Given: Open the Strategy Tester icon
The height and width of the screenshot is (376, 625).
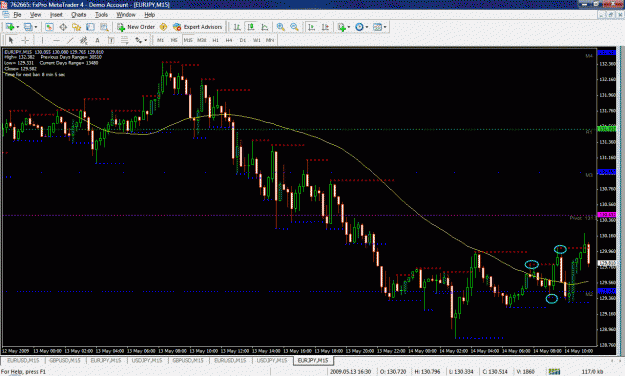Looking at the screenshot, I should (104, 27).
